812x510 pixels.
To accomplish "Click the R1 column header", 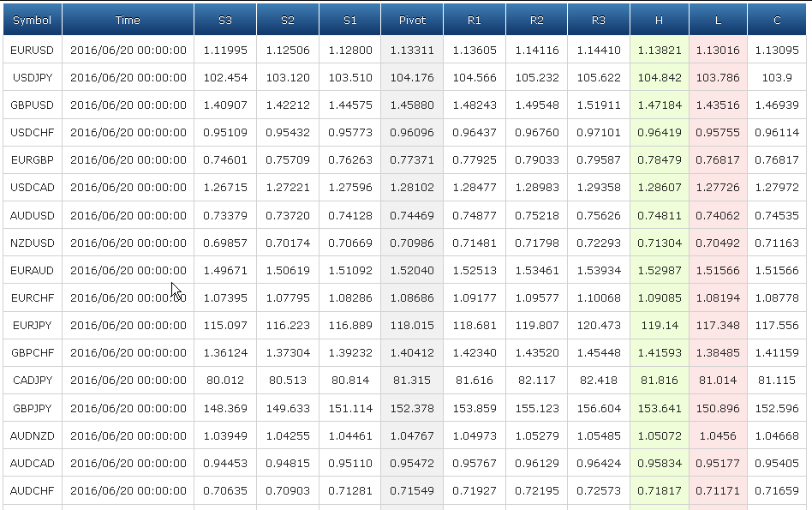I will [475, 21].
